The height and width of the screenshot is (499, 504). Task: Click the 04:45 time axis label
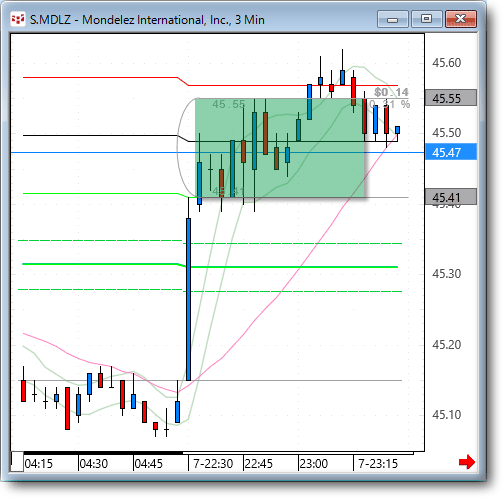[x=149, y=464]
